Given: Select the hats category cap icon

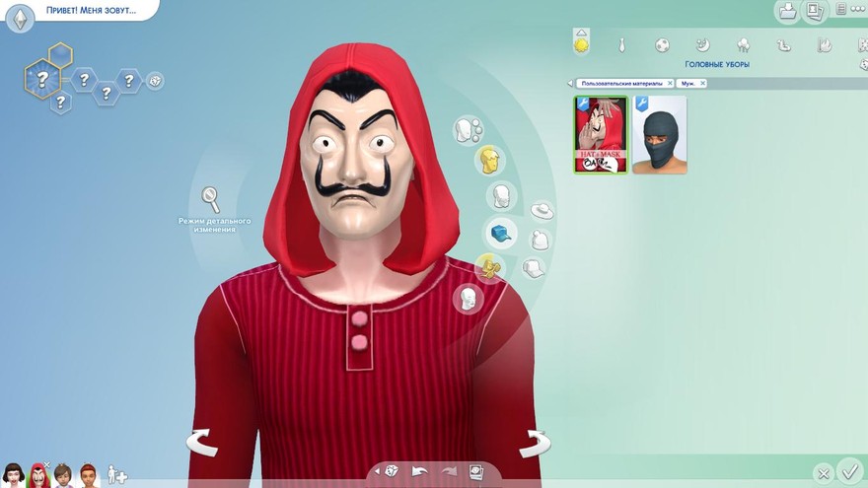Looking at the screenshot, I should coord(501,233).
